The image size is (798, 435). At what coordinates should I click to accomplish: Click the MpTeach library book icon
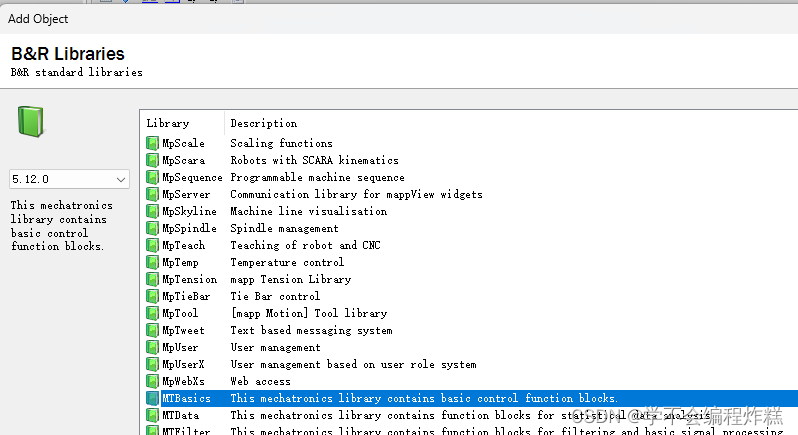coord(152,245)
